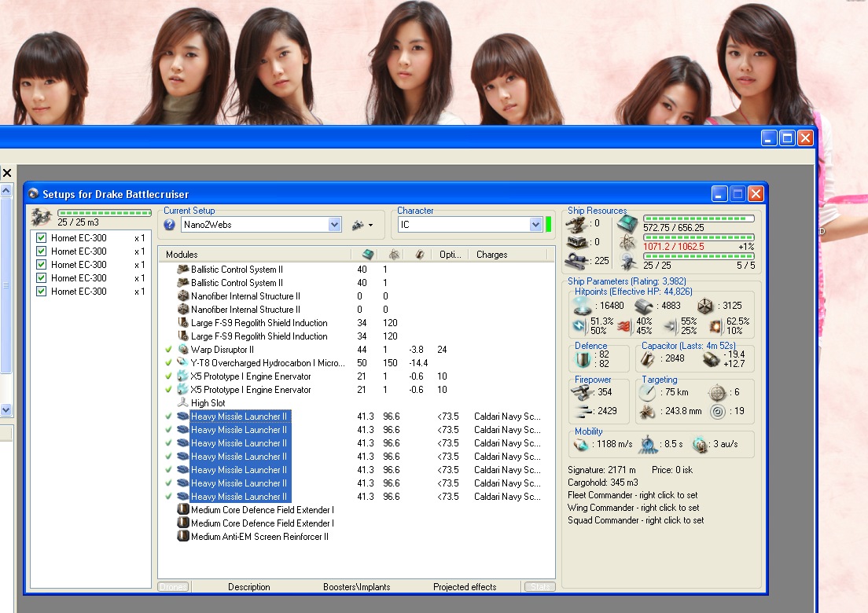The image size is (868, 613).
Task: Click the drone bay capacity bar
Action: 105,213
